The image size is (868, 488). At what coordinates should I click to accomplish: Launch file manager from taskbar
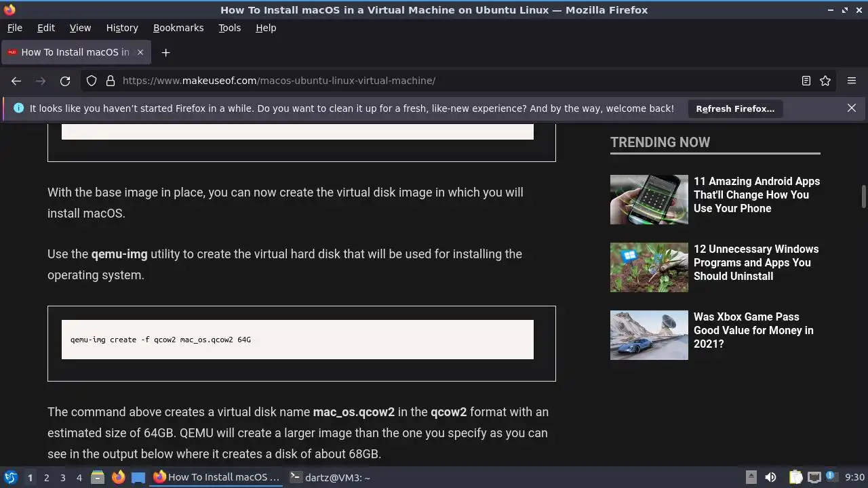coord(98,477)
